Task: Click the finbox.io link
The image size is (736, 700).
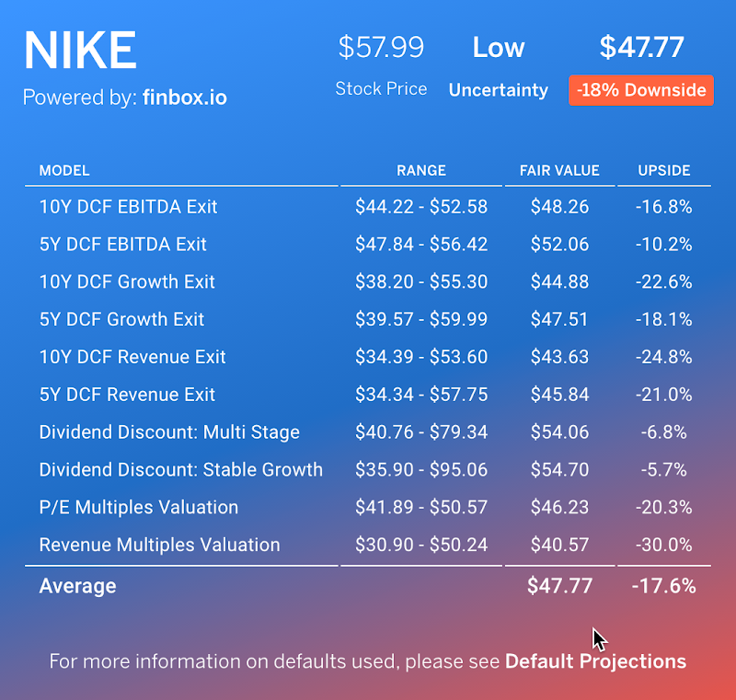Action: click(x=184, y=97)
